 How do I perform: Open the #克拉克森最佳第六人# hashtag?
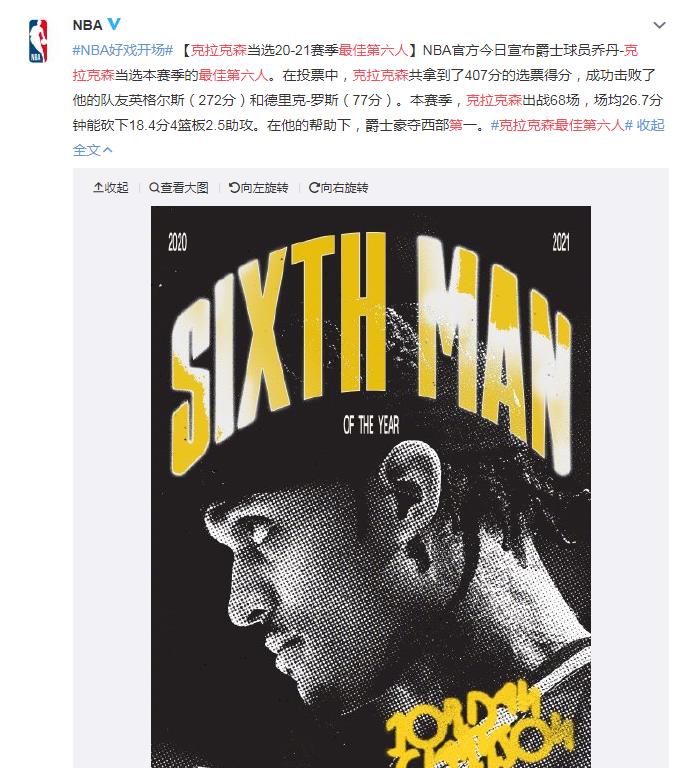[x=562, y=125]
